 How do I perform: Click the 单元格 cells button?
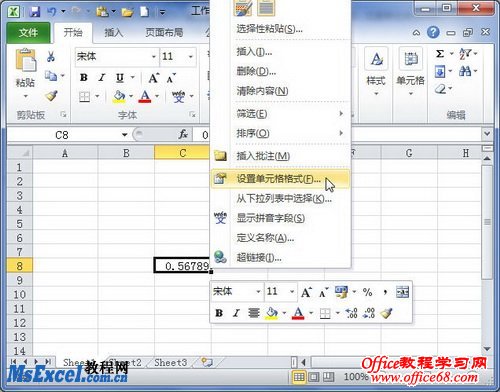pyautogui.click(x=410, y=72)
